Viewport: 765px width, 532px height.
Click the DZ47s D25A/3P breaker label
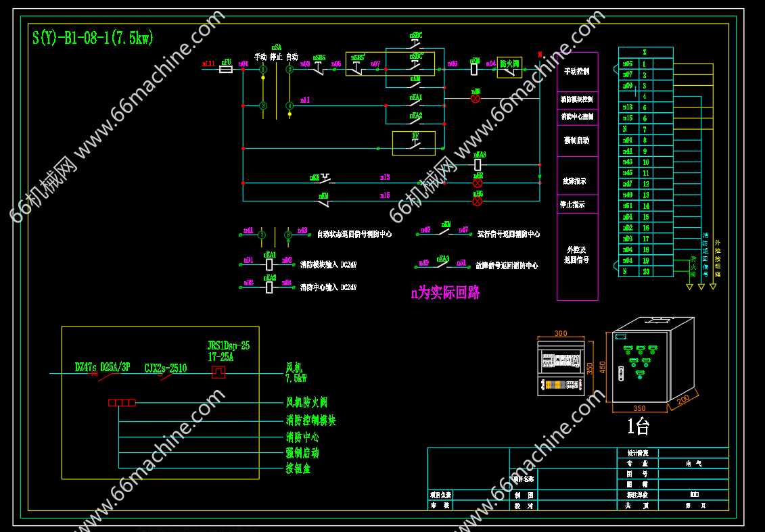point(103,368)
